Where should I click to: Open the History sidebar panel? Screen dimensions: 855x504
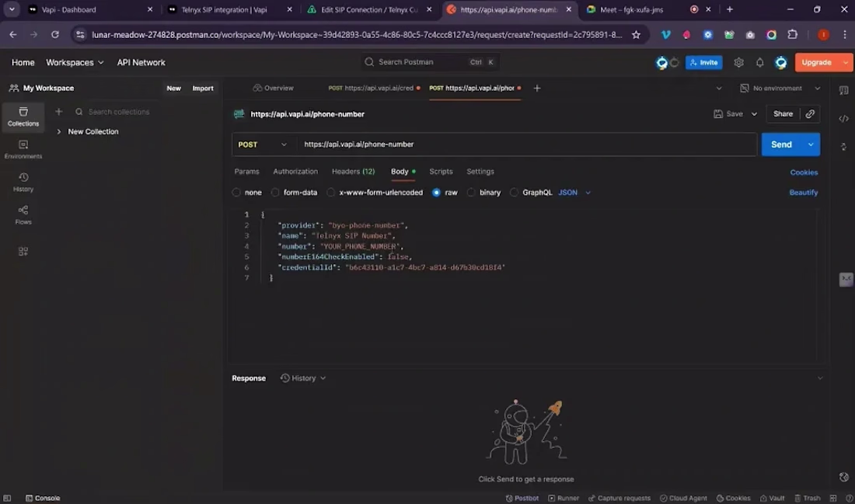pyautogui.click(x=23, y=182)
